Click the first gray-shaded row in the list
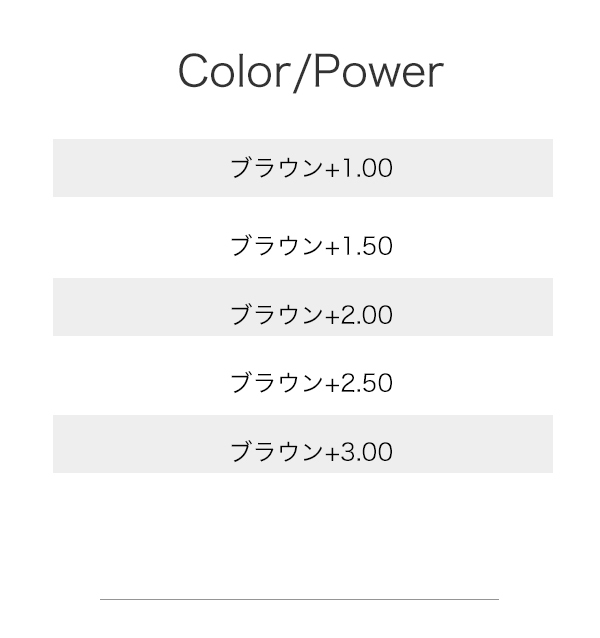This screenshot has width=600, height=638. pyautogui.click(x=302, y=168)
